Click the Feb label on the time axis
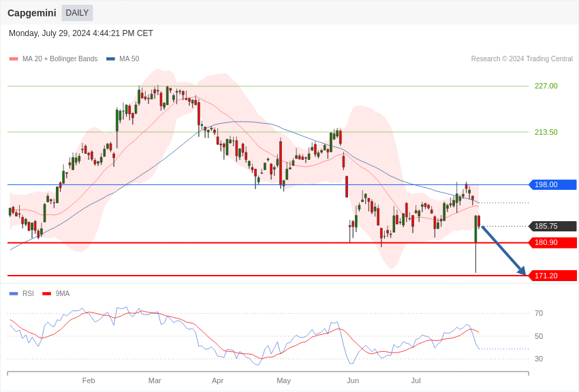Screen dimensions: 579x392 click(89, 380)
